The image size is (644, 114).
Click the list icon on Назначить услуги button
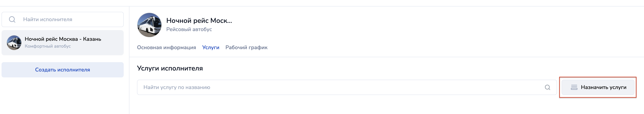[574, 88]
